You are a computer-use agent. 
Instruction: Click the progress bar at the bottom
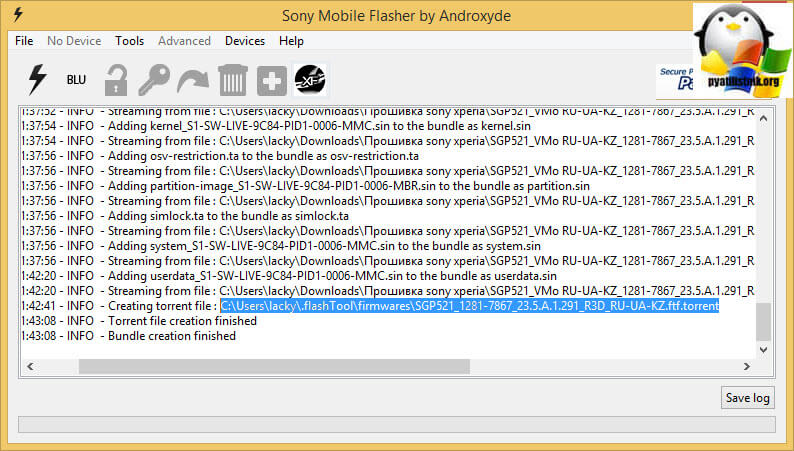[397, 425]
